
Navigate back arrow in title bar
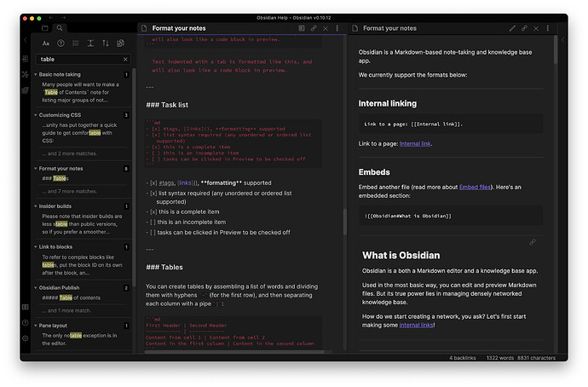click(x=50, y=18)
